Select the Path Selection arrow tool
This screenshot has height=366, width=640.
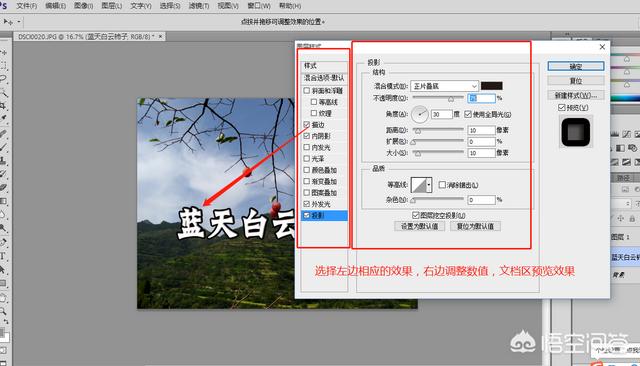[x=3, y=270]
